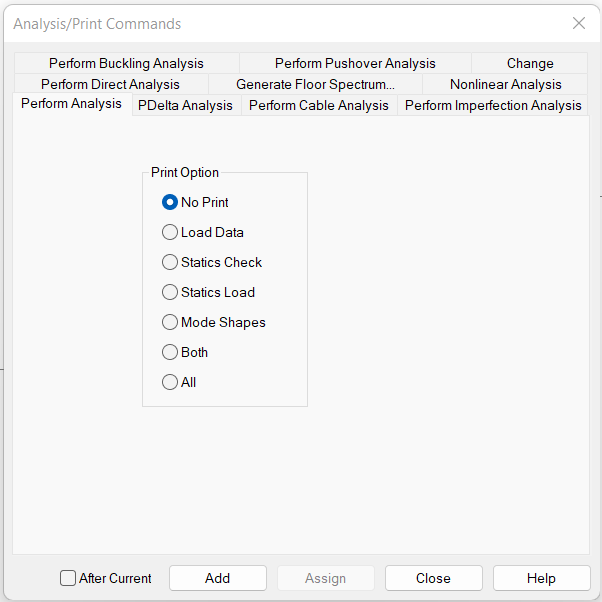Go to Perform Imperfection Analysis tab
Viewport: 602px width, 602px height.
point(493,105)
